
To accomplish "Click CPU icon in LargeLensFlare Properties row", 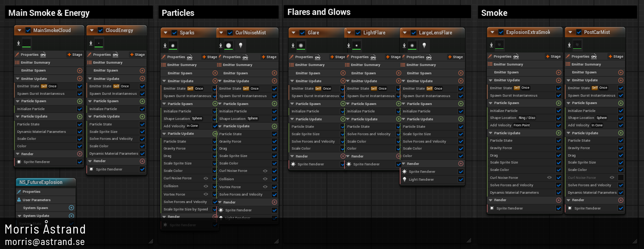I will pos(429,57).
